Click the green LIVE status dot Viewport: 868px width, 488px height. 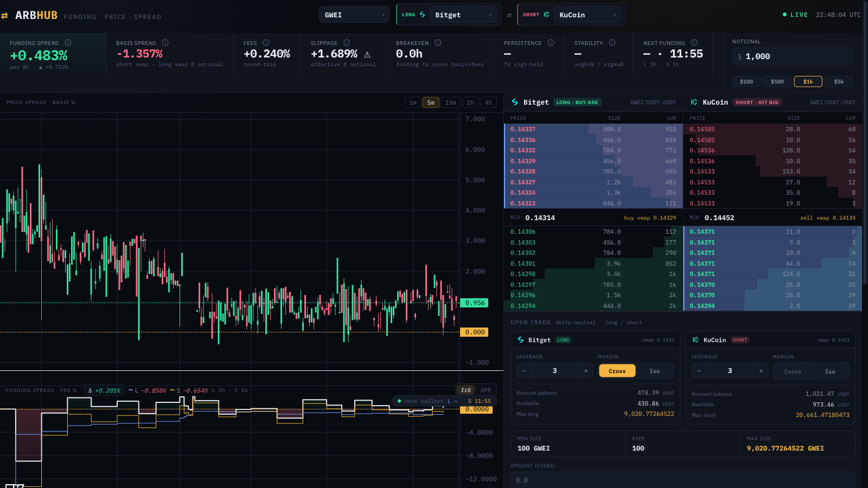[784, 15]
